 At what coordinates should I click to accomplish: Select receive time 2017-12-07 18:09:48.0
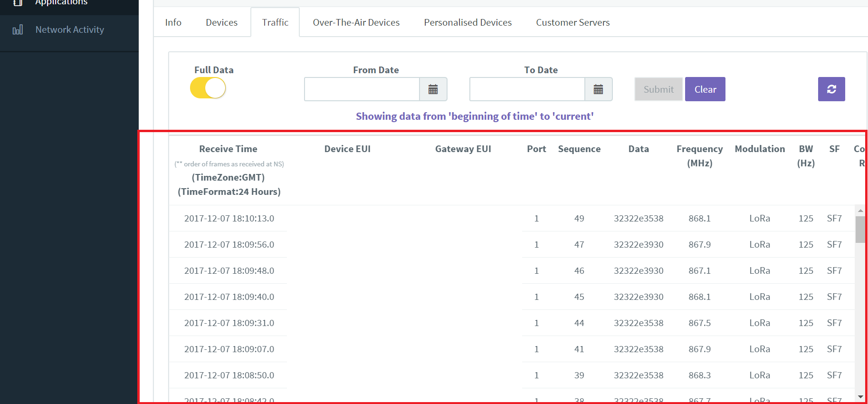click(229, 271)
